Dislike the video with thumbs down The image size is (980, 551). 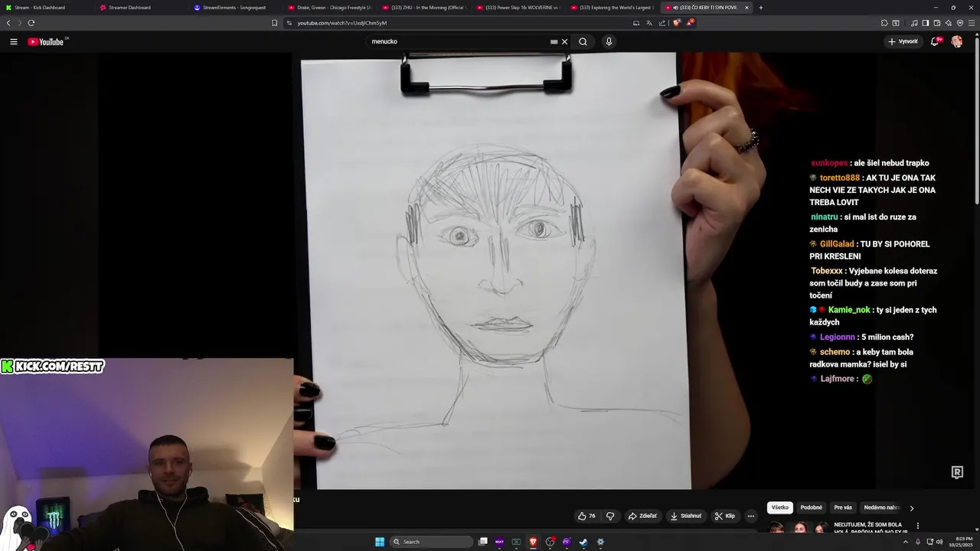click(x=610, y=516)
